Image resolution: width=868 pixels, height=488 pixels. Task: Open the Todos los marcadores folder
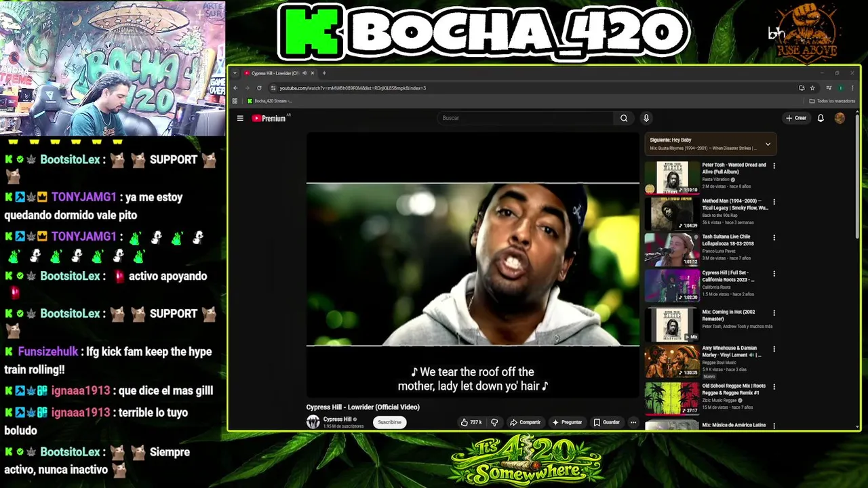click(x=832, y=101)
